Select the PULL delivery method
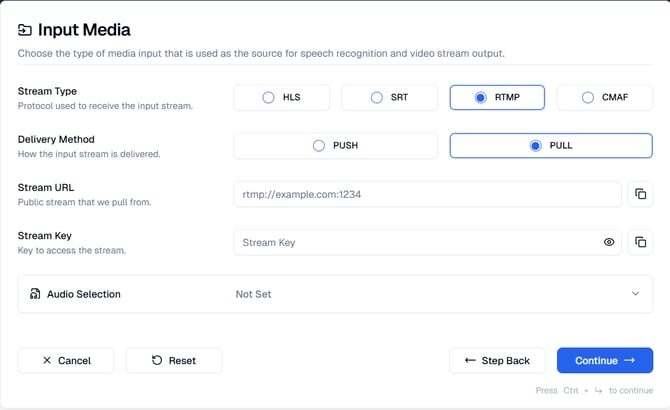This screenshot has width=670, height=410. (x=551, y=145)
